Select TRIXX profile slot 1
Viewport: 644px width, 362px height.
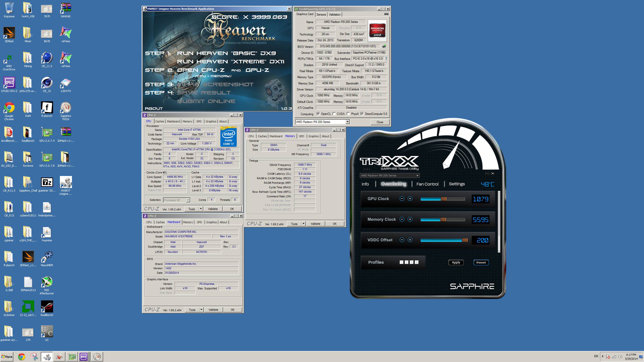[x=401, y=262]
